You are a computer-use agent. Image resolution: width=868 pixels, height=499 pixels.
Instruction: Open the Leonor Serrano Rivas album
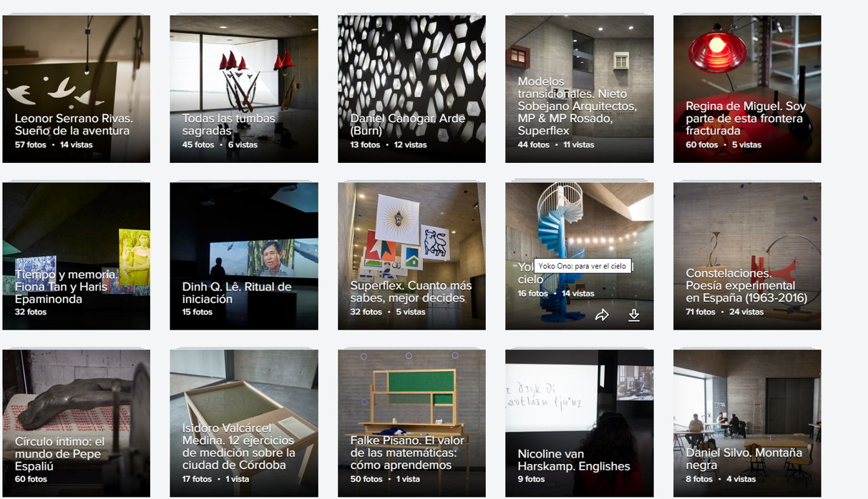pyautogui.click(x=77, y=89)
